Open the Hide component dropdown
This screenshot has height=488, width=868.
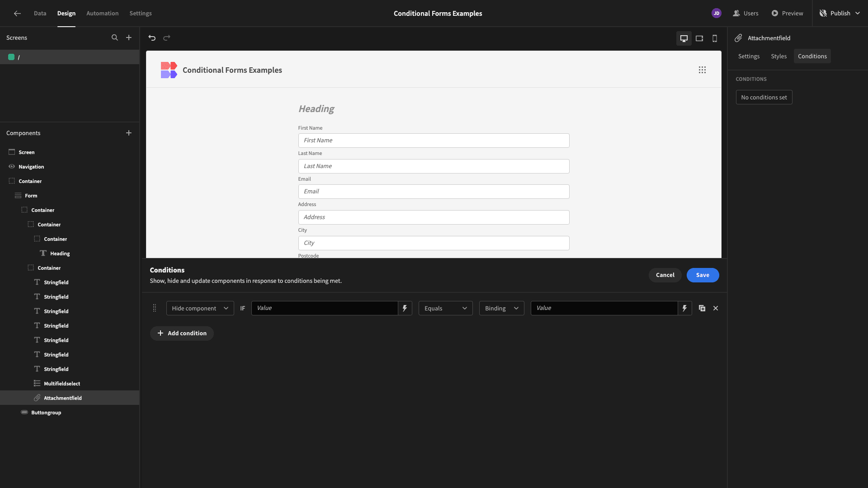199,308
